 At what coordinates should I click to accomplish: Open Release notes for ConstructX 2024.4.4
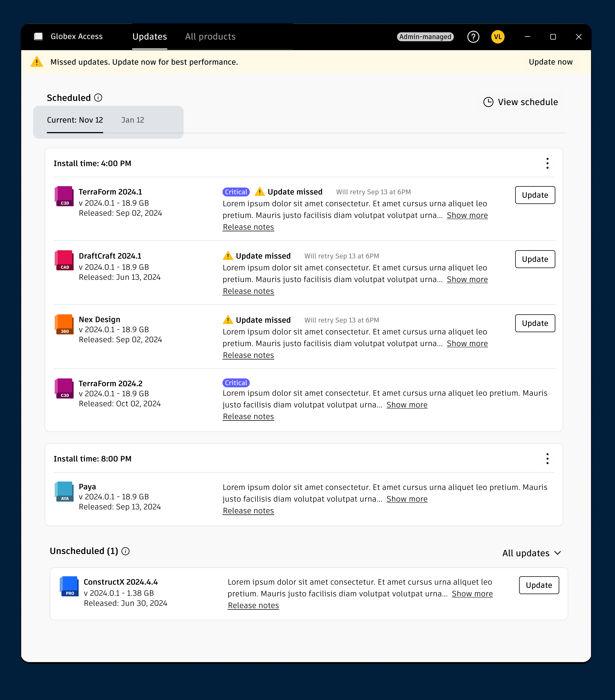pyautogui.click(x=254, y=606)
